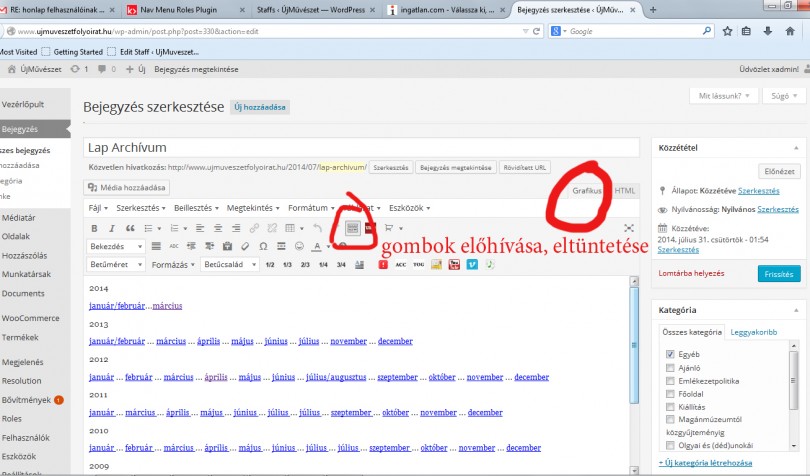Open the emoticon smiley picker
The image size is (810, 476).
pos(299,246)
